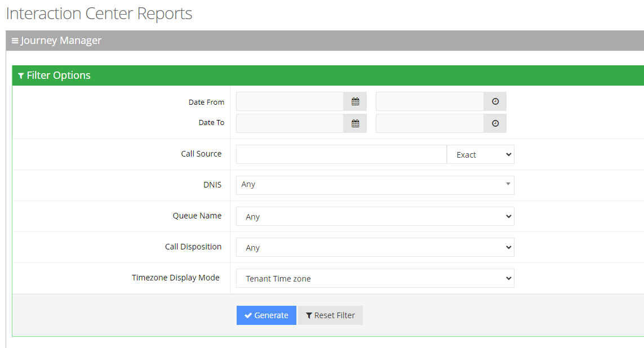Click the Date To clock icon
The width and height of the screenshot is (644, 348).
pyautogui.click(x=495, y=123)
